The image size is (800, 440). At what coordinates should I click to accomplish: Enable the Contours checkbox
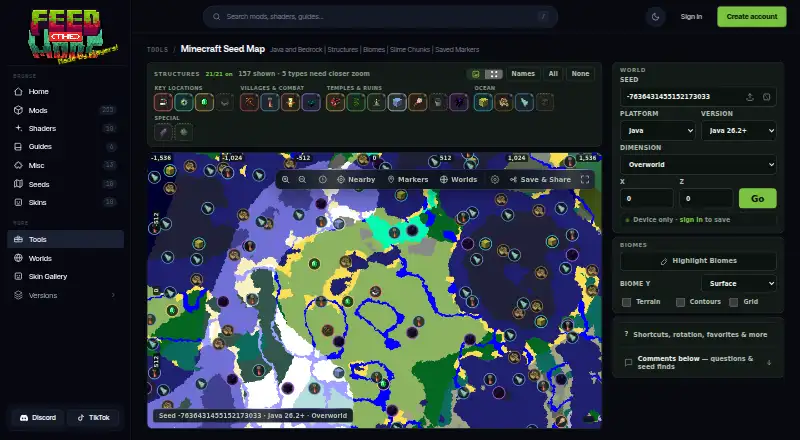click(x=680, y=302)
